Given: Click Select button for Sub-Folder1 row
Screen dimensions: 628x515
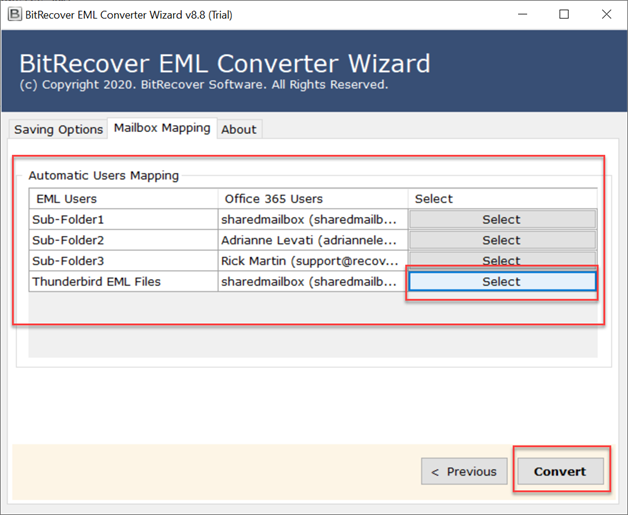Looking at the screenshot, I should pyautogui.click(x=502, y=219).
